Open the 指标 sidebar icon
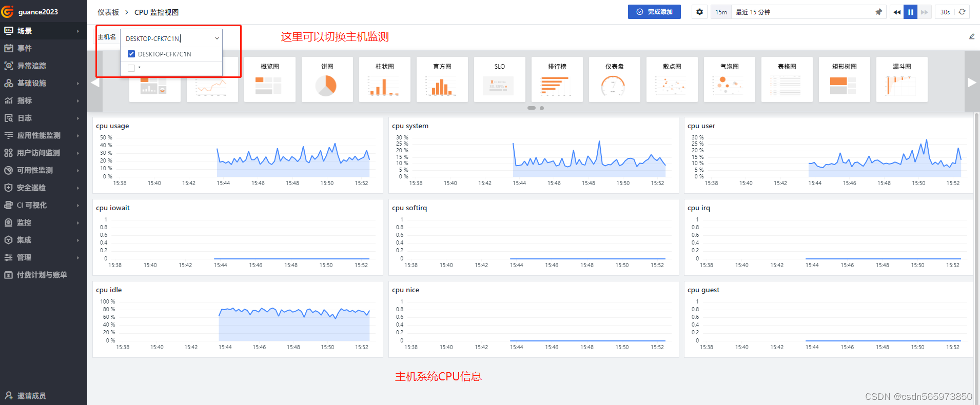The height and width of the screenshot is (405, 980). pos(9,100)
